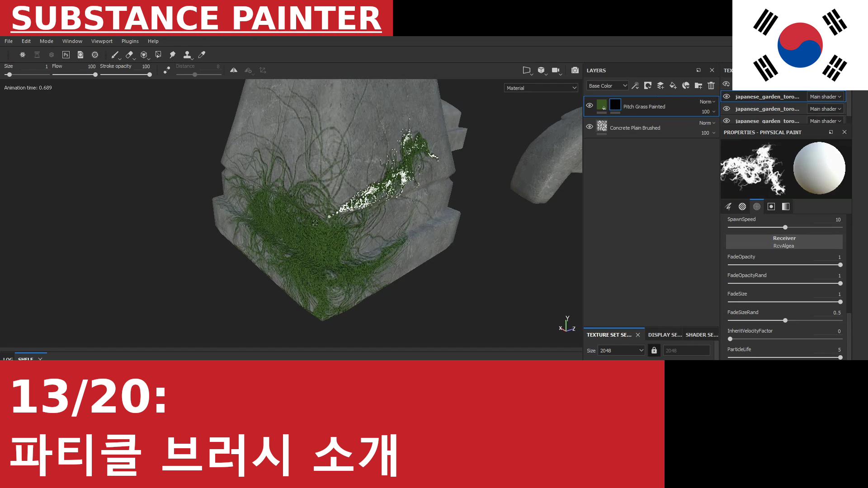The width and height of the screenshot is (868, 488).
Task: Open the Plugins menu
Action: point(130,41)
